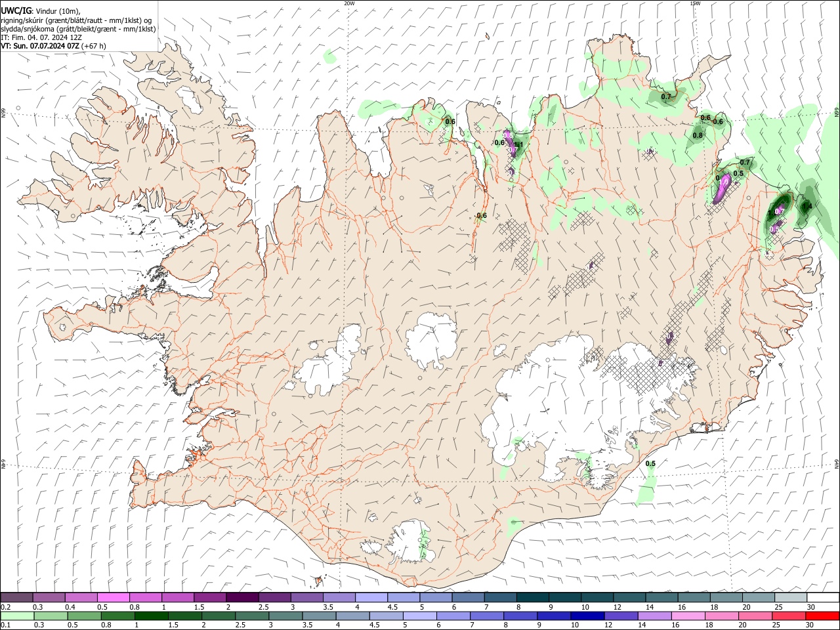Select the dark blue 10 rain legend swatch
Image resolution: width=840 pixels, height=630 pixels.
point(586,616)
